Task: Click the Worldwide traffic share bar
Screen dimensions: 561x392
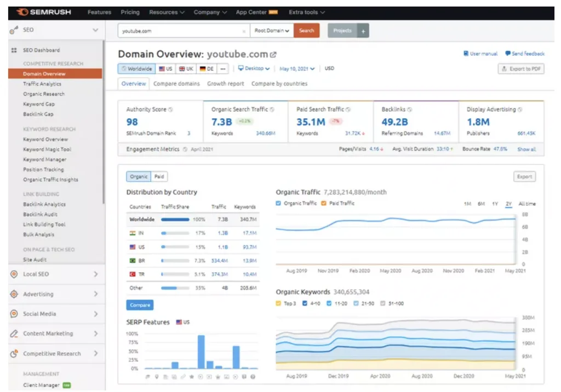Action: tap(175, 220)
